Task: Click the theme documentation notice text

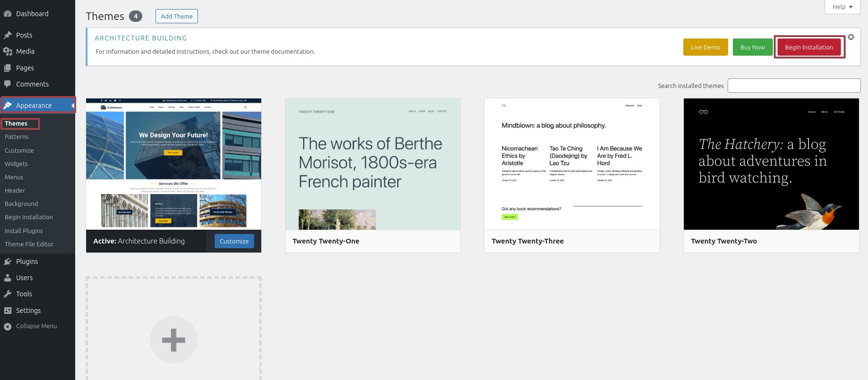Action: pos(205,51)
